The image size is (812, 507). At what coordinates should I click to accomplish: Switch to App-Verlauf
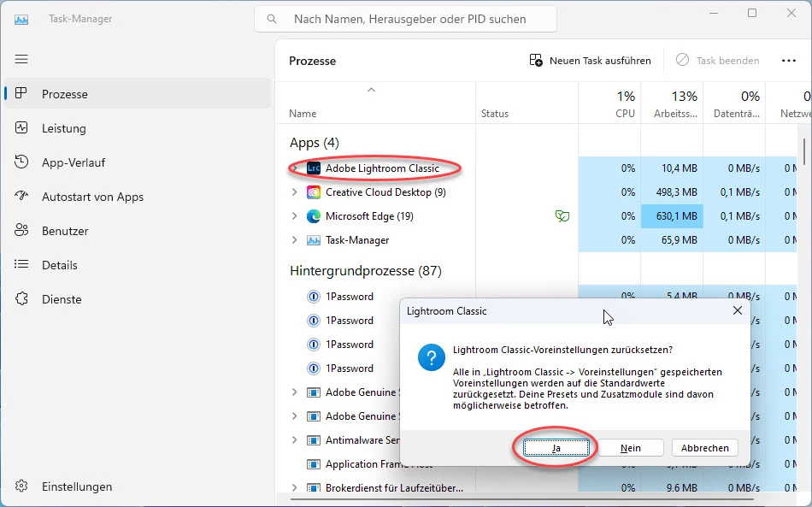[138, 162]
